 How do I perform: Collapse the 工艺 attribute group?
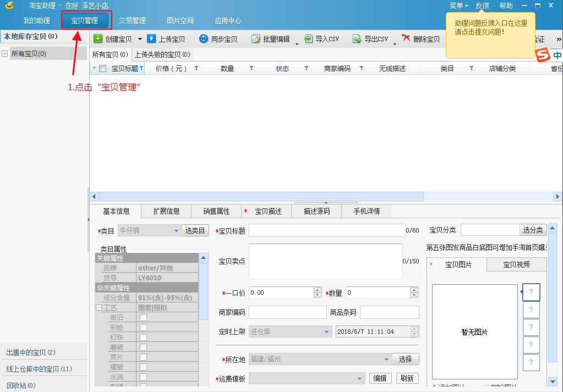tap(99, 308)
